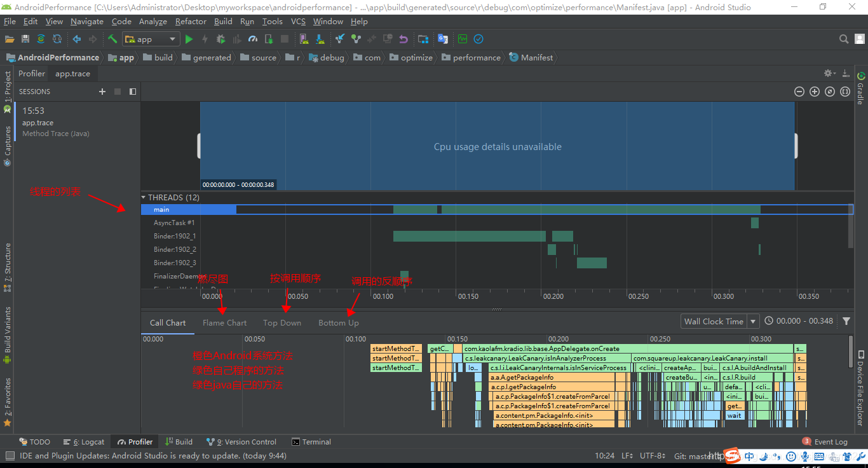
Task: Zoom to selection bracket icon
Action: click(x=845, y=92)
